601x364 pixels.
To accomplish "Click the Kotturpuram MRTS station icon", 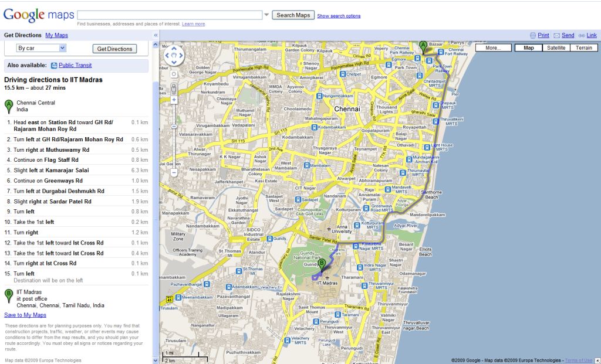I will 357,224.
